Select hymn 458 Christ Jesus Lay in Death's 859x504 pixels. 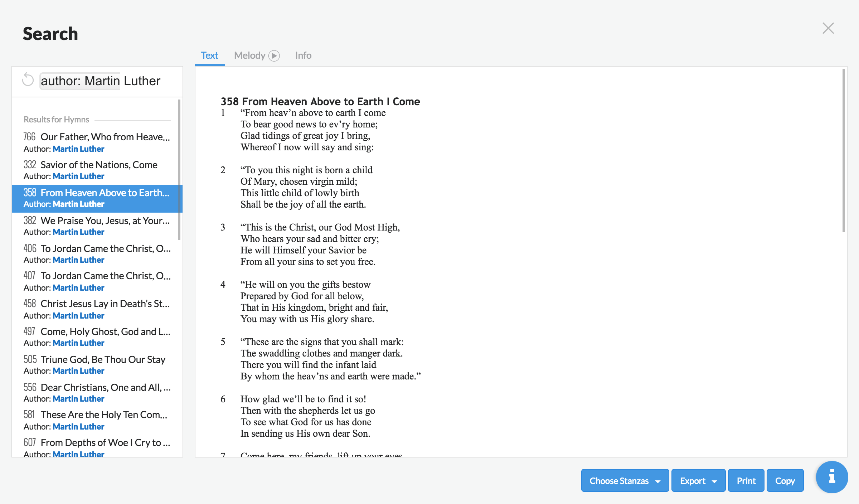[97, 309]
